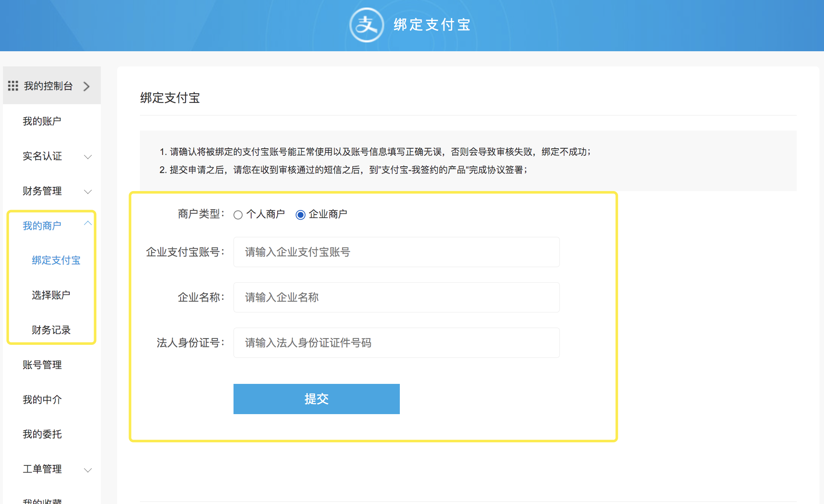Viewport: 824px width, 504px height.
Task: Click the 企业支付宝账号 input field
Action: [396, 252]
